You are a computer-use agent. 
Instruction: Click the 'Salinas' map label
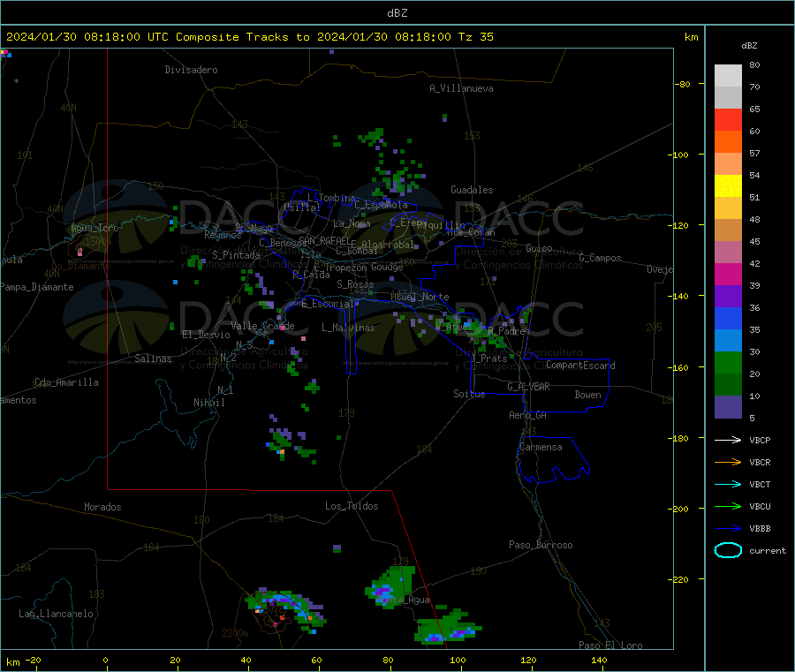[x=153, y=359]
